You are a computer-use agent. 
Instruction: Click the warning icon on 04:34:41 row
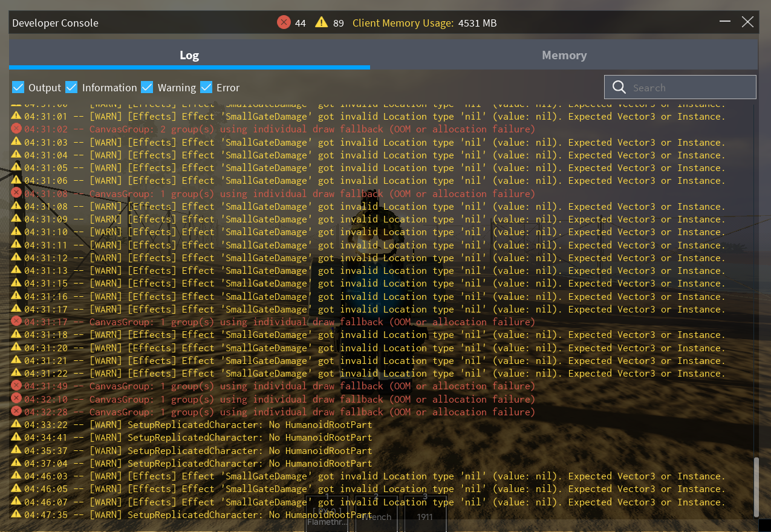pyautogui.click(x=16, y=436)
